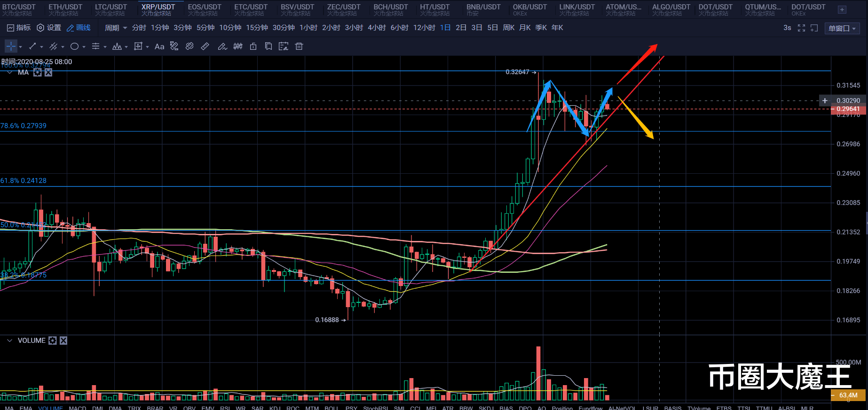This screenshot has height=410, width=868.
Task: Switch to the BTC/USDT tab
Action: click(19, 9)
